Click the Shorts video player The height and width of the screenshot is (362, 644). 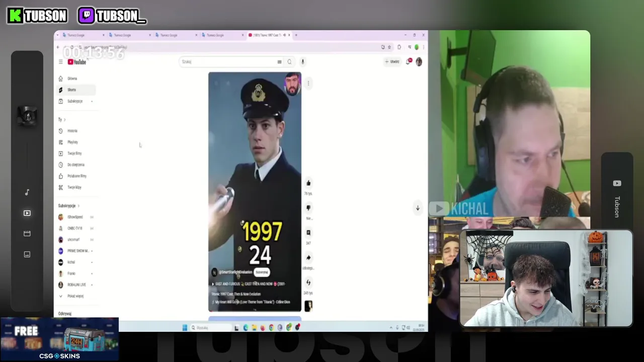(255, 192)
